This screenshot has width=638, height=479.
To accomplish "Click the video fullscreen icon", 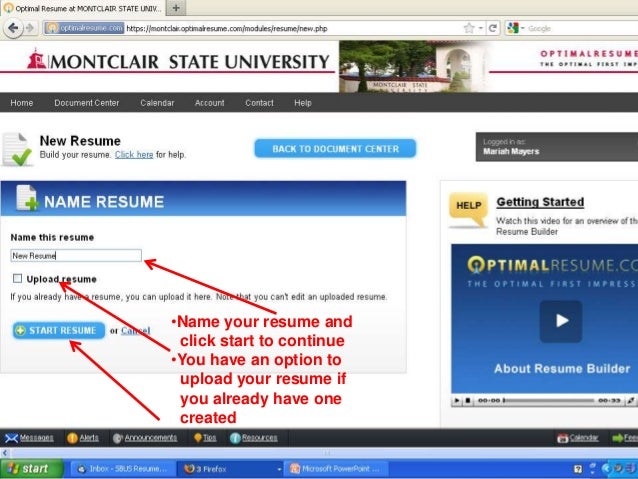I will [x=630, y=400].
